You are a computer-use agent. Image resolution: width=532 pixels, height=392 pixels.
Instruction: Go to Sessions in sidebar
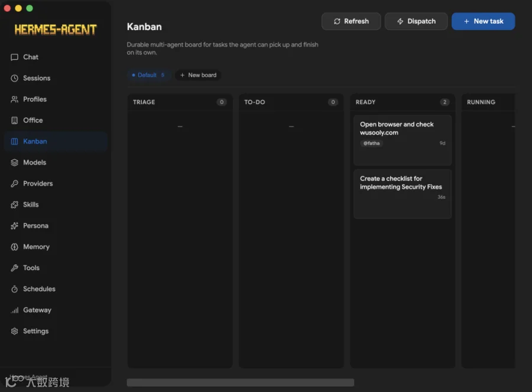(x=56, y=78)
